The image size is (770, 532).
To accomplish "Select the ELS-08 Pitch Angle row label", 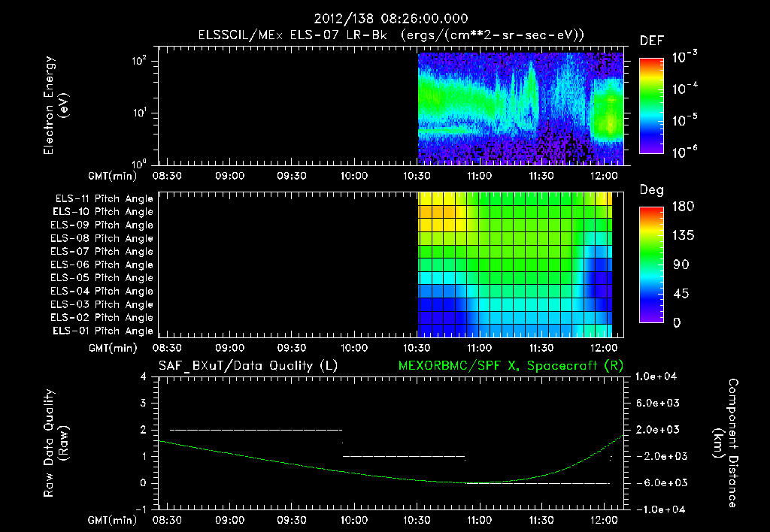I will [102, 238].
